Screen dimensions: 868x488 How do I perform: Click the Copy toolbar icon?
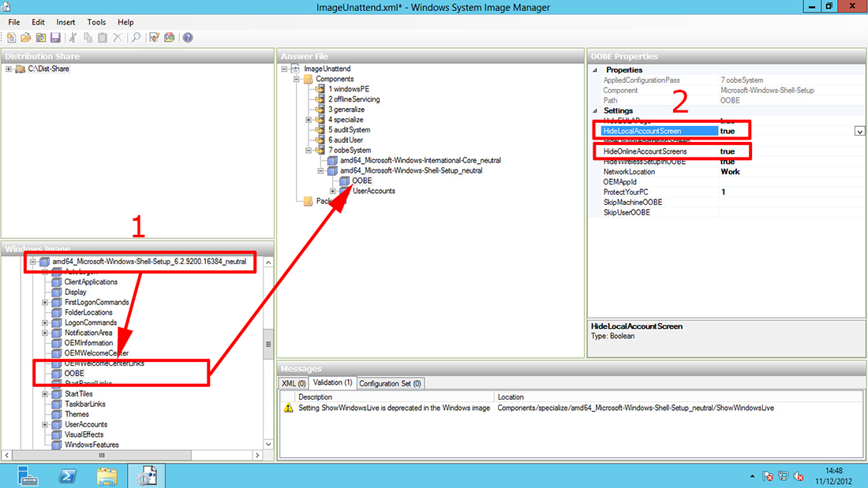click(88, 38)
